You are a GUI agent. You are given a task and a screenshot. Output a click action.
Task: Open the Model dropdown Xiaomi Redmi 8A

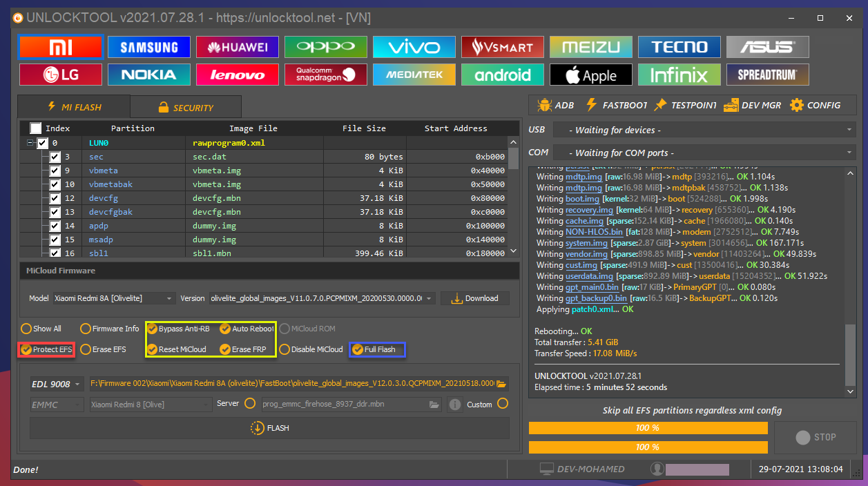[113, 298]
